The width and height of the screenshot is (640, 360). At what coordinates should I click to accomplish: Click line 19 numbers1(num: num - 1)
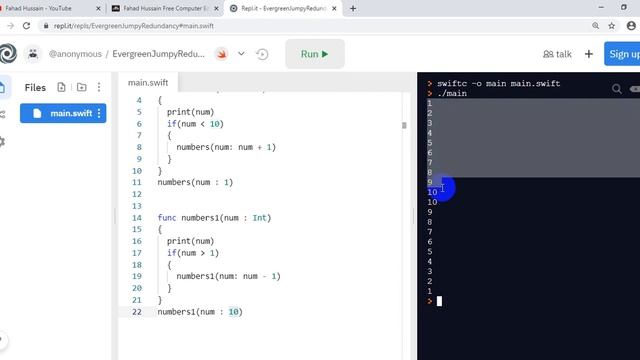point(228,276)
